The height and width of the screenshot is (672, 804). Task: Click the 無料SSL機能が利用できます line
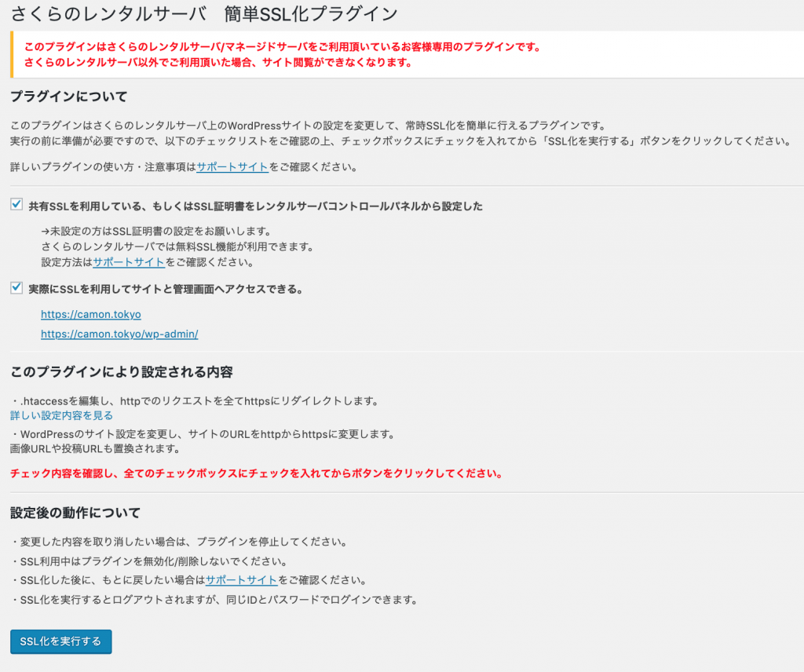[x=177, y=247]
